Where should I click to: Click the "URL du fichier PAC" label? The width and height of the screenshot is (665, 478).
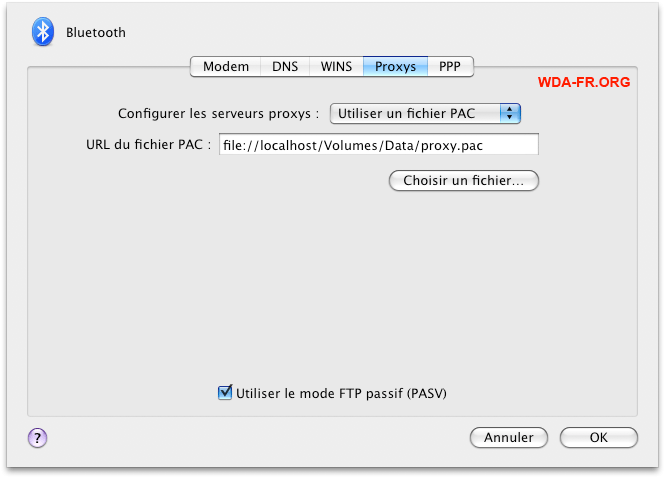[149, 145]
